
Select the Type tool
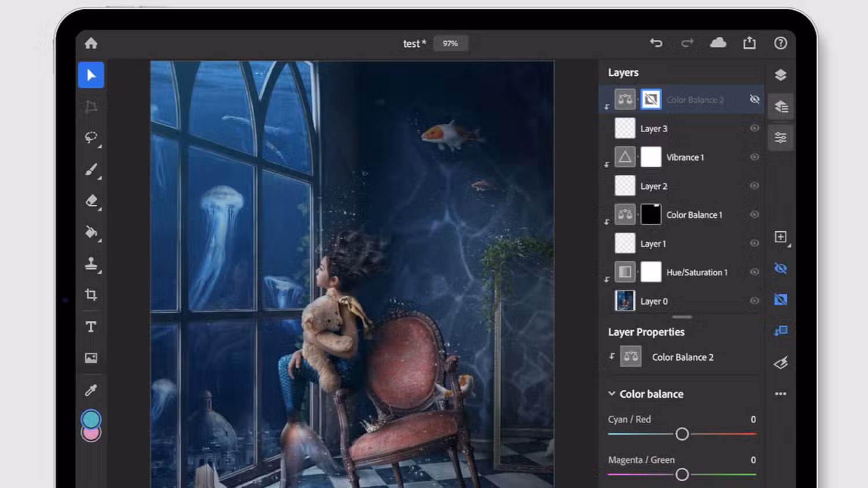[x=91, y=327]
